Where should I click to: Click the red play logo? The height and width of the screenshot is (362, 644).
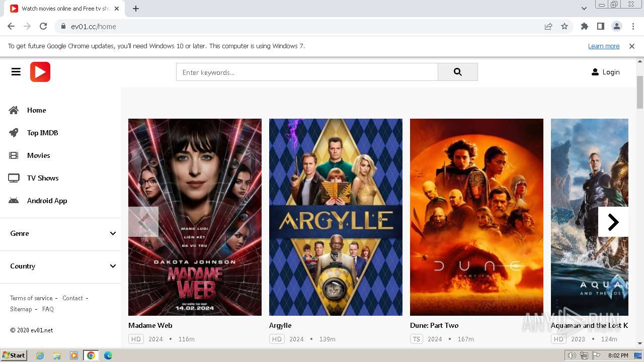[x=40, y=72]
